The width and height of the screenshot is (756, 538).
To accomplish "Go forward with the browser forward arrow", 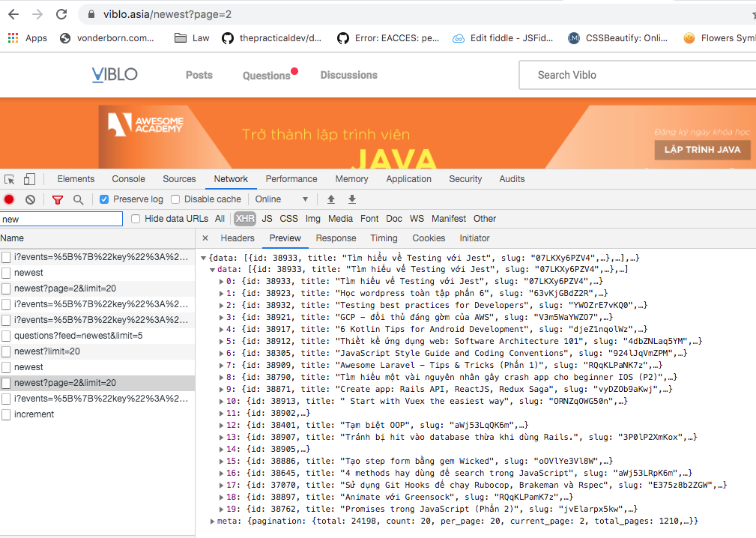I will point(37,14).
